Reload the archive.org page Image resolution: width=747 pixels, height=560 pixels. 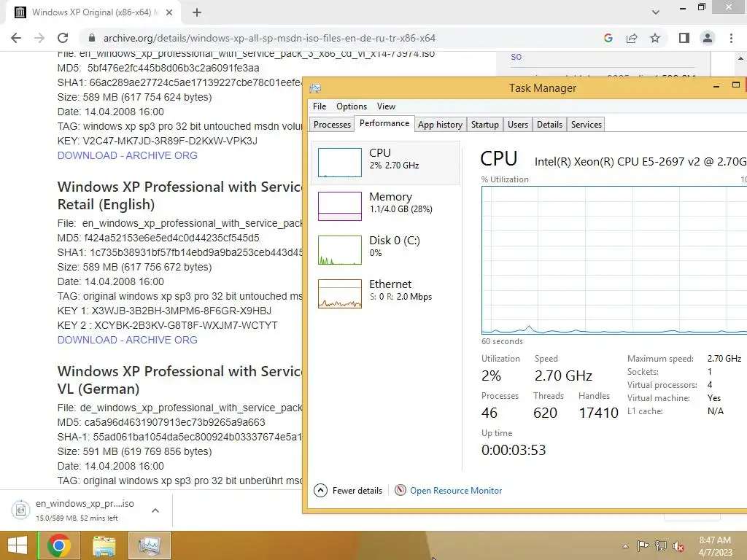click(63, 38)
